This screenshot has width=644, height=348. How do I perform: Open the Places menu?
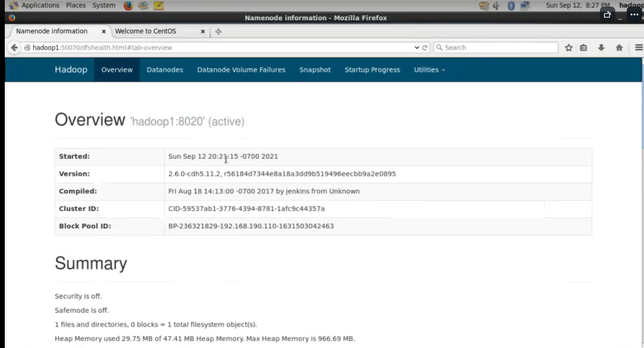pos(76,5)
